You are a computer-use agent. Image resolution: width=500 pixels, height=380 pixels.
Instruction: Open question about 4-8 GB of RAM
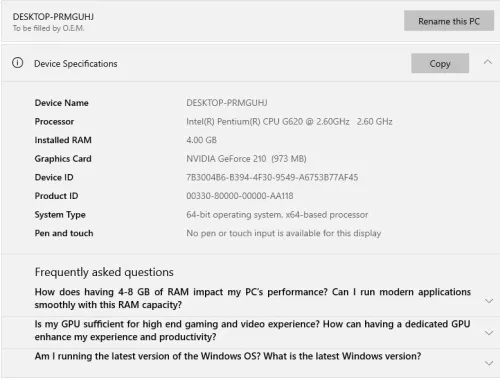pyautogui.click(x=252, y=298)
